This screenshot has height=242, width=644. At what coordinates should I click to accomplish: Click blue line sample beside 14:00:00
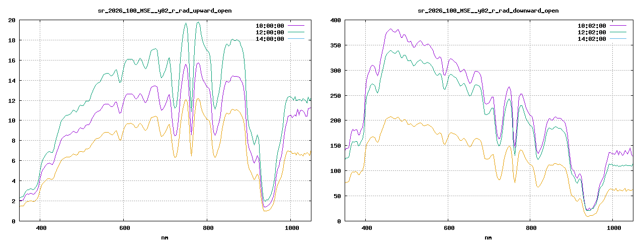pyautogui.click(x=296, y=39)
